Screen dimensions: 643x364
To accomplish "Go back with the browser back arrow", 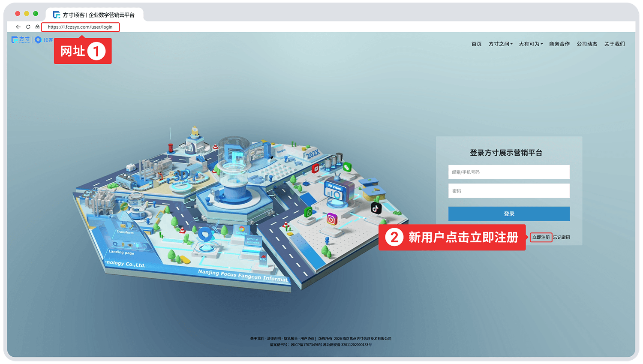I will coord(18,27).
